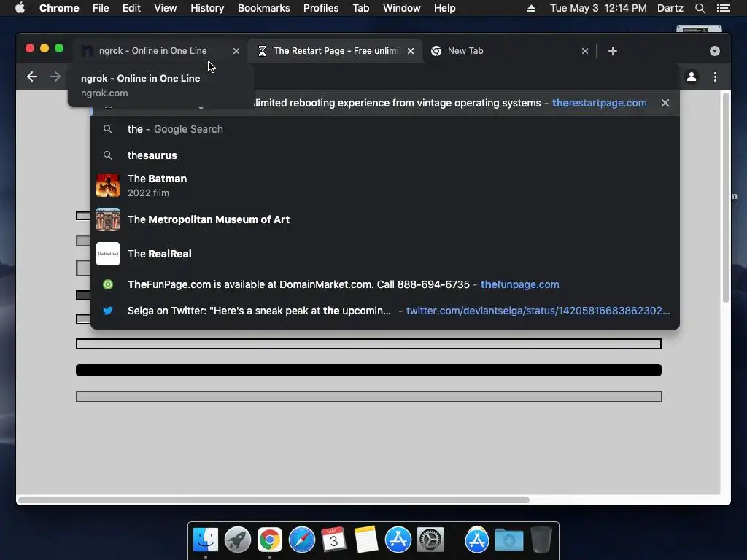This screenshot has height=560, width=747.
Task: Click The RealReal logo thumbnail
Action: [x=108, y=254]
